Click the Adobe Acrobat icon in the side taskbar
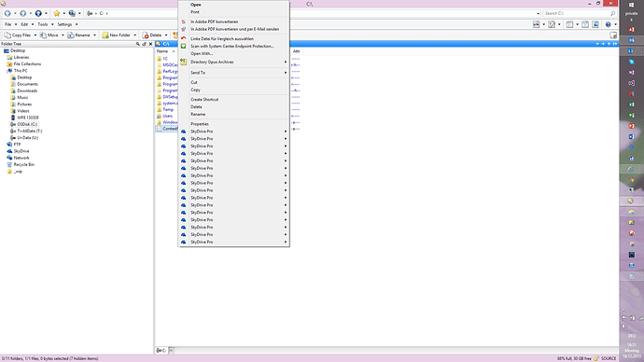The width and height of the screenshot is (644, 362). tap(632, 30)
